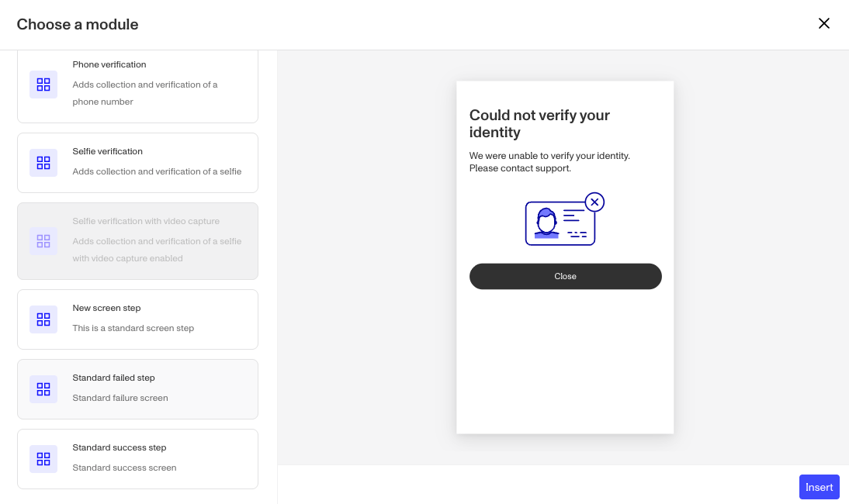Screen dimensions: 849x504
Task: Choose Selfie verification with video capture
Action: click(137, 241)
